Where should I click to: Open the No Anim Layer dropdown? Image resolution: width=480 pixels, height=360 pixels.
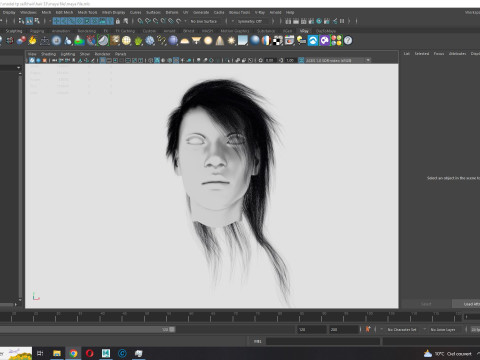pos(443,329)
